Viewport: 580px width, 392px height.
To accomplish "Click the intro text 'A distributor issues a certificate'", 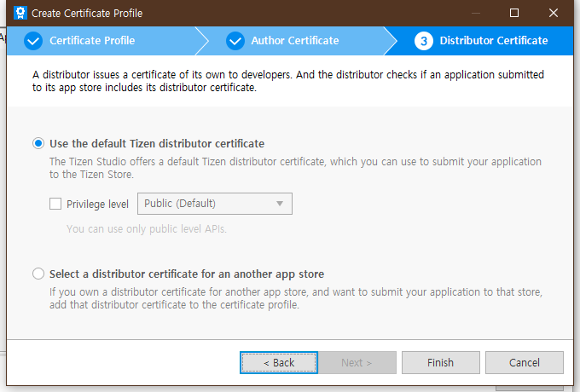I will point(288,81).
